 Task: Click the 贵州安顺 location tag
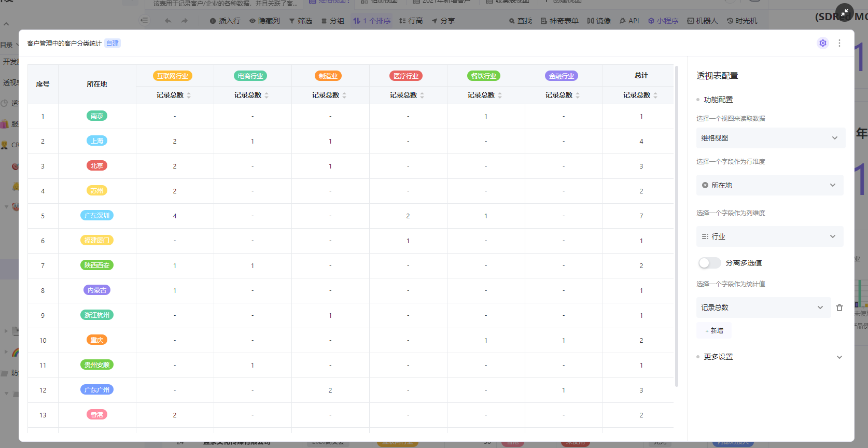tap(97, 365)
